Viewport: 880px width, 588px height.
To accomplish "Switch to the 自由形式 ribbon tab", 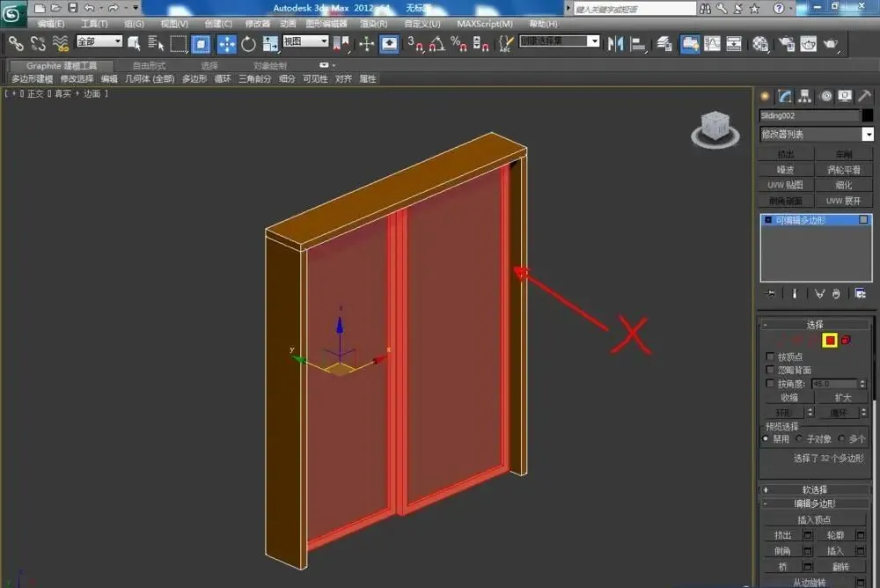I will click(x=149, y=66).
